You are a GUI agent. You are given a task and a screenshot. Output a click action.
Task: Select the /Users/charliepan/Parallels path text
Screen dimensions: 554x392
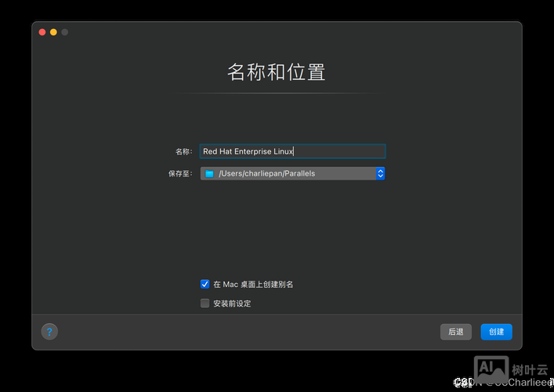[x=266, y=173]
